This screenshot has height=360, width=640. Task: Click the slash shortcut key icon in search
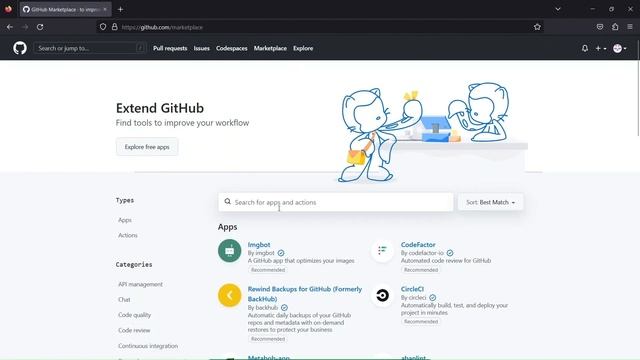pyautogui.click(x=140, y=48)
